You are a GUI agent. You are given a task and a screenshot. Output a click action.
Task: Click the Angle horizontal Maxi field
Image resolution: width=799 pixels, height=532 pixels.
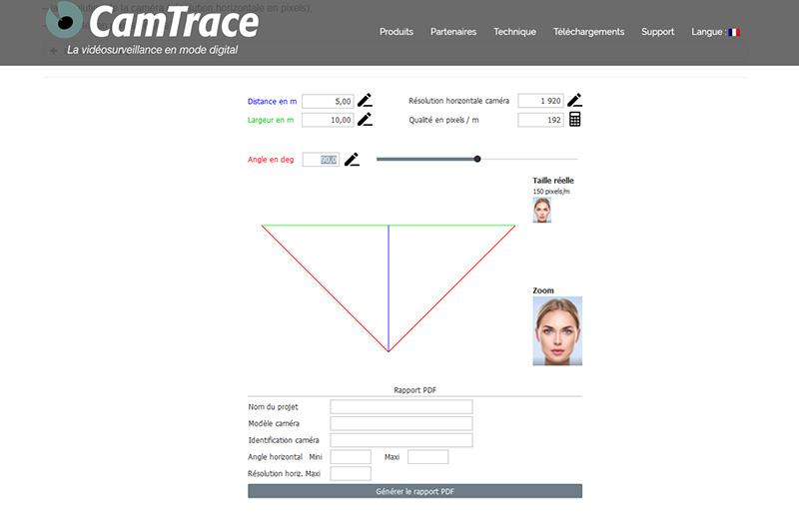(x=427, y=457)
